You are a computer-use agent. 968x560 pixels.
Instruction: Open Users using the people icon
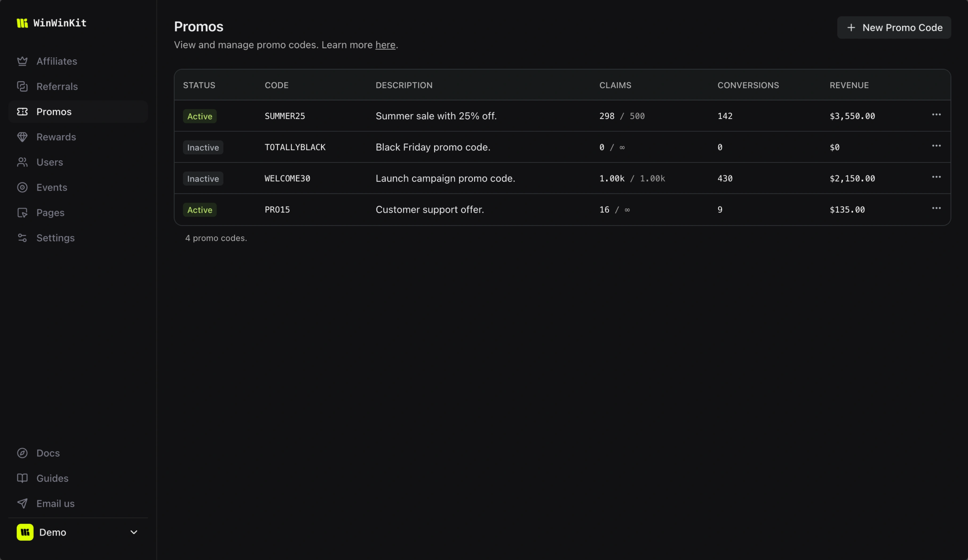tap(22, 162)
